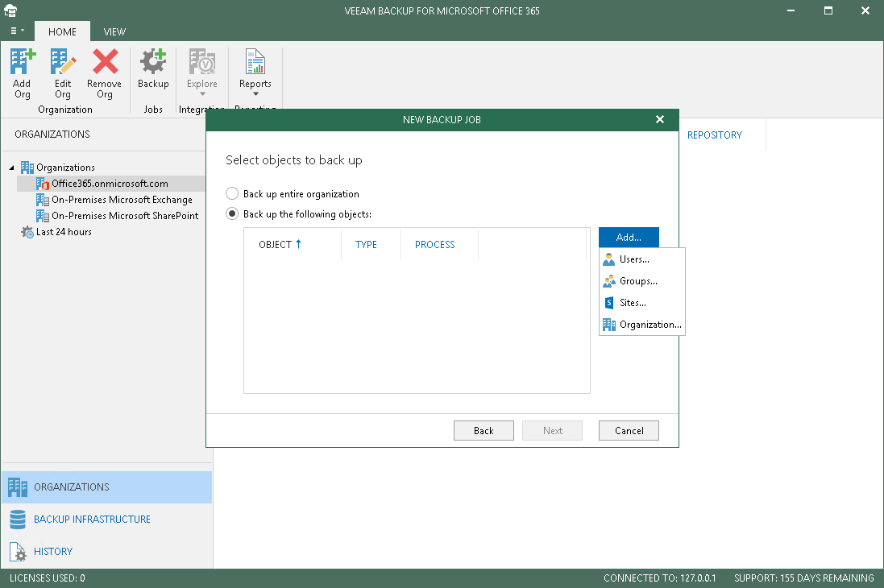This screenshot has height=588, width=884.
Task: Select Back up the following objects radio
Action: pyautogui.click(x=232, y=214)
